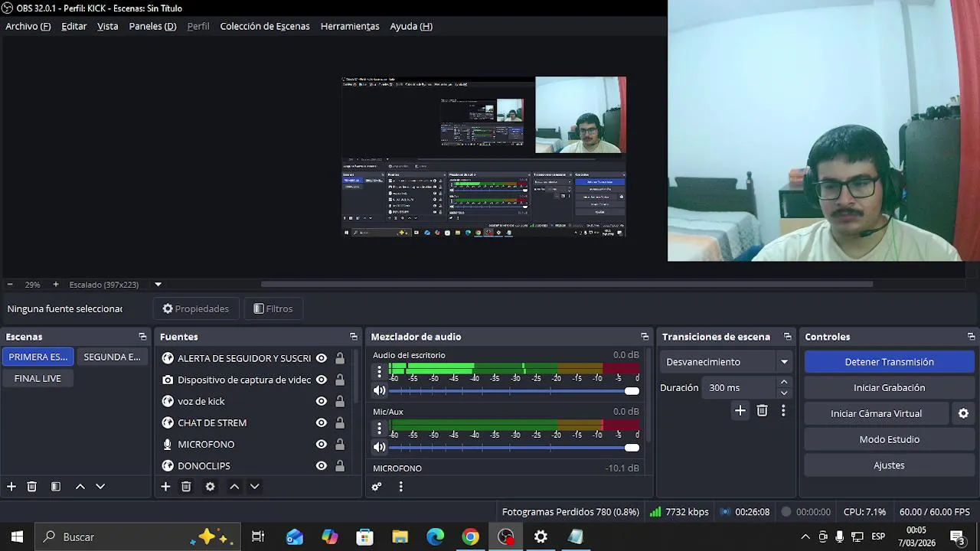
Task: Undock the Mezclador de audio panel
Action: [x=645, y=337]
